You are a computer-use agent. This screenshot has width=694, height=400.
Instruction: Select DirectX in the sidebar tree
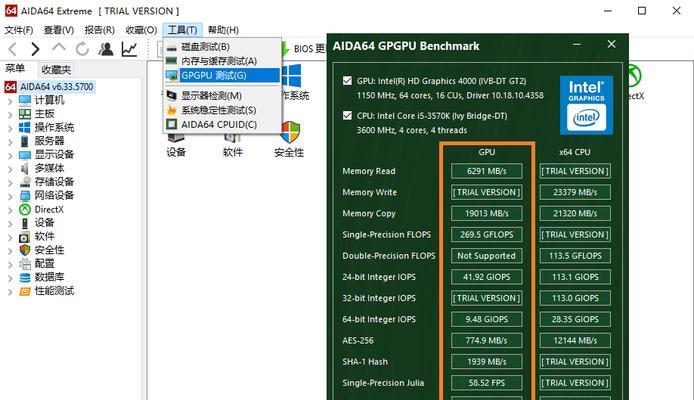[49, 209]
